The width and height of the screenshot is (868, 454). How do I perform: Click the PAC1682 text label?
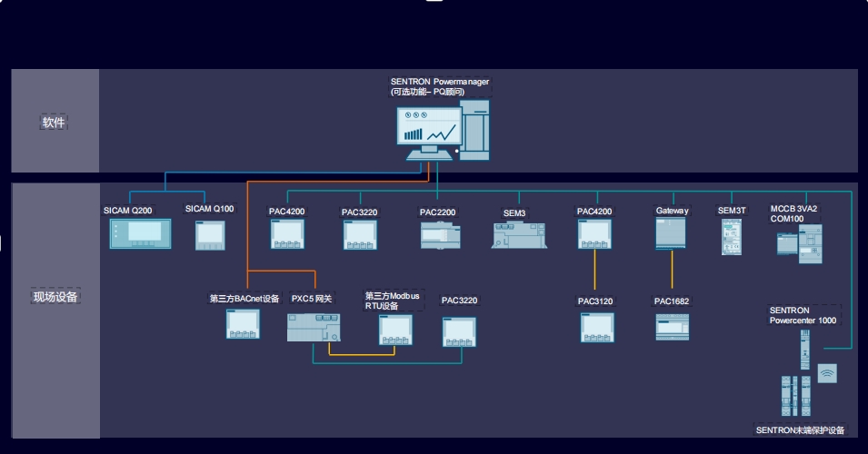(672, 301)
